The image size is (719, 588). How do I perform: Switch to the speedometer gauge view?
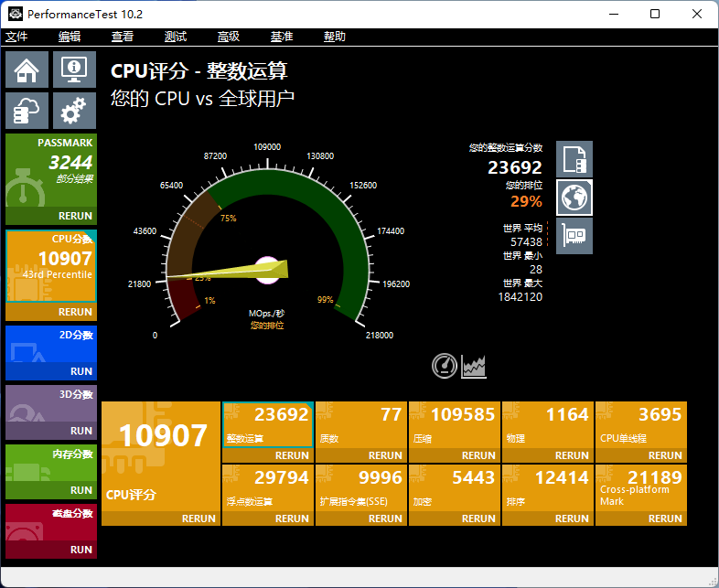[445, 366]
